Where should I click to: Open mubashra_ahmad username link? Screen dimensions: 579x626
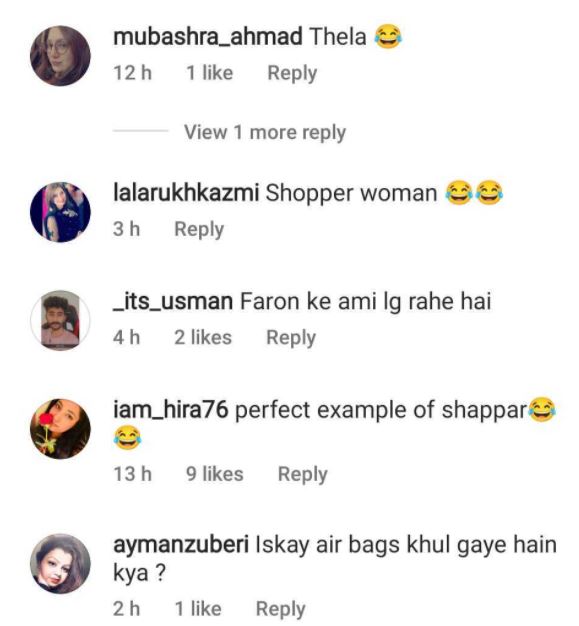pos(208,37)
